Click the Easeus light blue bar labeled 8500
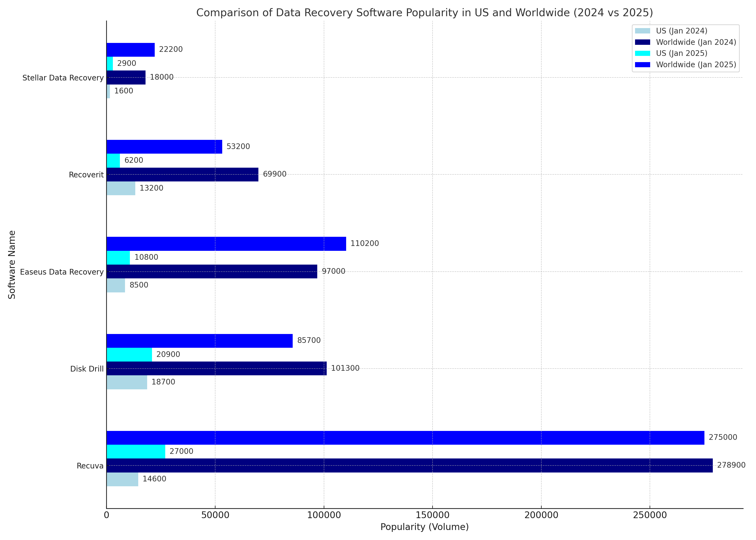This screenshot has width=756, height=540. [x=116, y=285]
